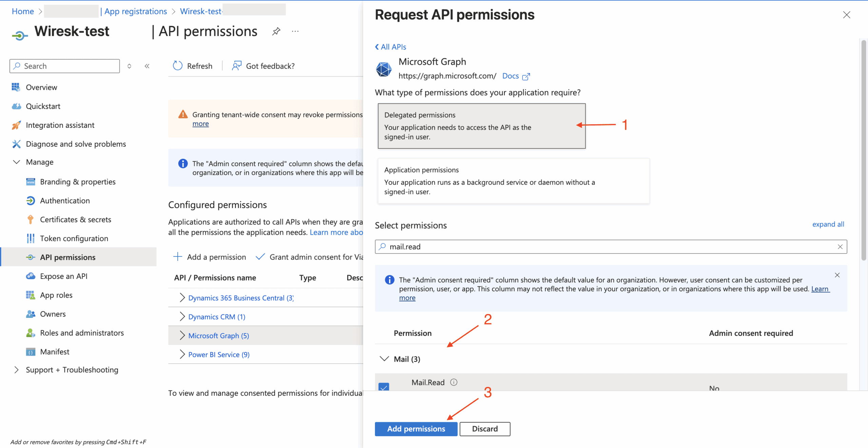Toggle the Mail.Read checkbox
Screen dimensions: 868x448
[x=384, y=386]
